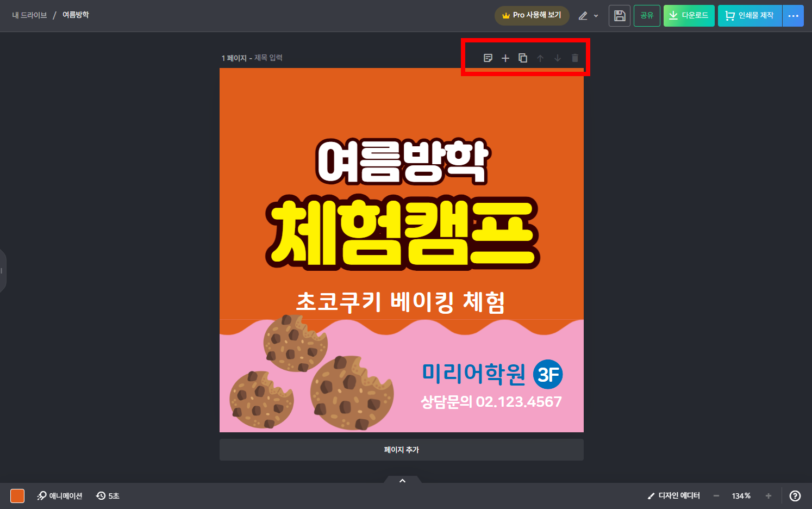Open the more options ellipsis menu
Viewport: 812px width, 509px height.
tap(794, 15)
